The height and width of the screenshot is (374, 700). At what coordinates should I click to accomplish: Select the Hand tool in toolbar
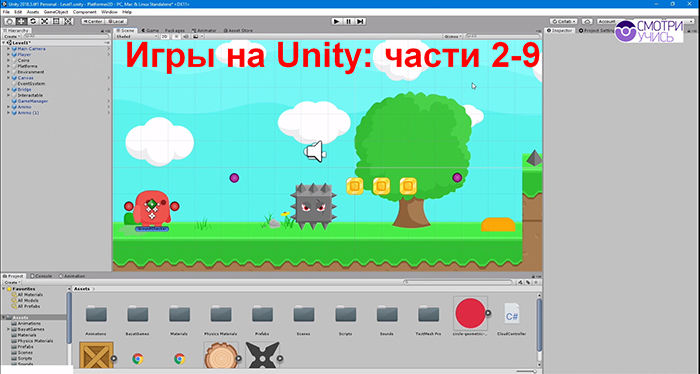tap(9, 21)
